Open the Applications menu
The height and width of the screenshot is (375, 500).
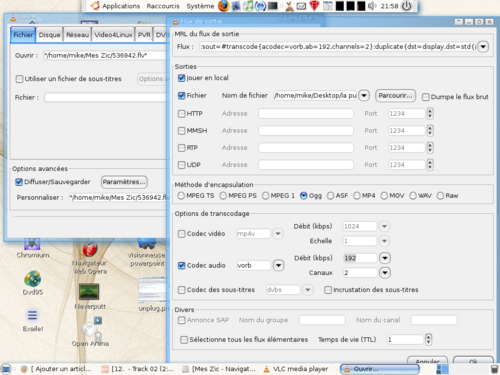(121, 6)
